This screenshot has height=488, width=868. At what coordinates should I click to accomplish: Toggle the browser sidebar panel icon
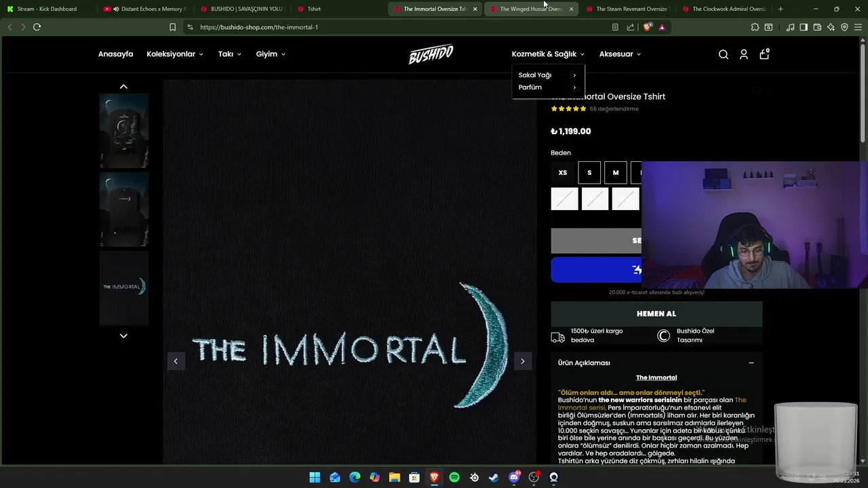(x=804, y=27)
